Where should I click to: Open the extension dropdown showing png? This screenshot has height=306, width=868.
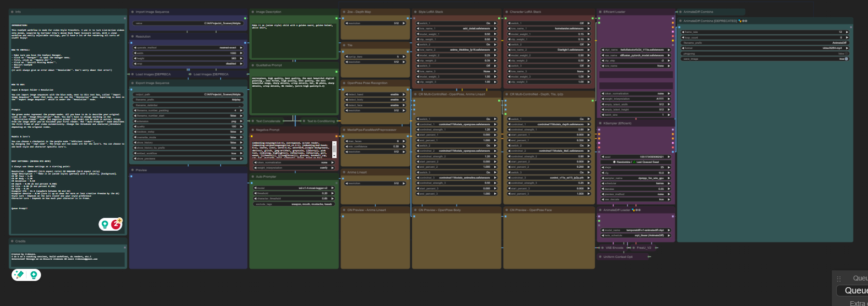pyautogui.click(x=189, y=121)
